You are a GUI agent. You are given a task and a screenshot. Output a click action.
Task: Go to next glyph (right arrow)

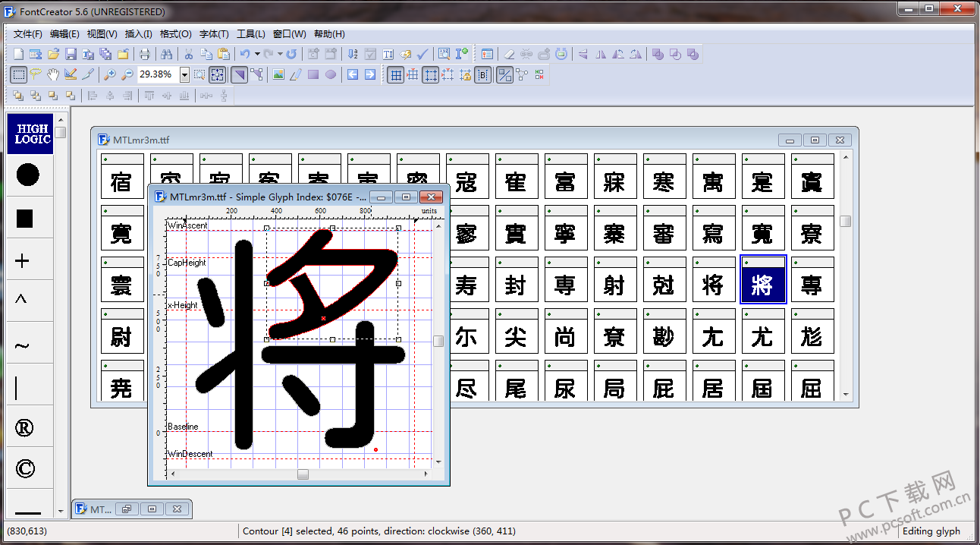tap(370, 74)
